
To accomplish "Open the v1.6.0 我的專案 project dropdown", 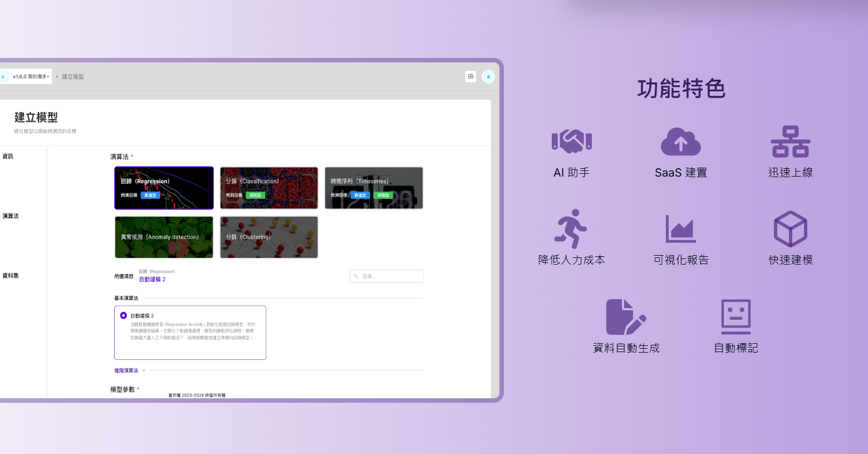I will (x=31, y=76).
